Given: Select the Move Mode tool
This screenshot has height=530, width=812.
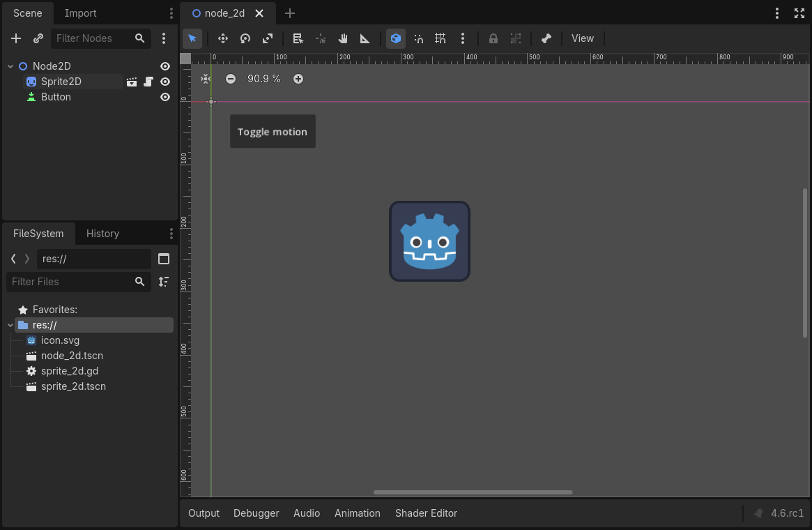Looking at the screenshot, I should [x=223, y=38].
